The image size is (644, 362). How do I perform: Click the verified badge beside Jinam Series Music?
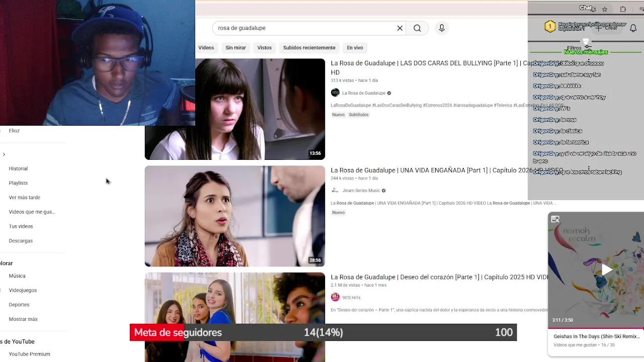tap(383, 191)
